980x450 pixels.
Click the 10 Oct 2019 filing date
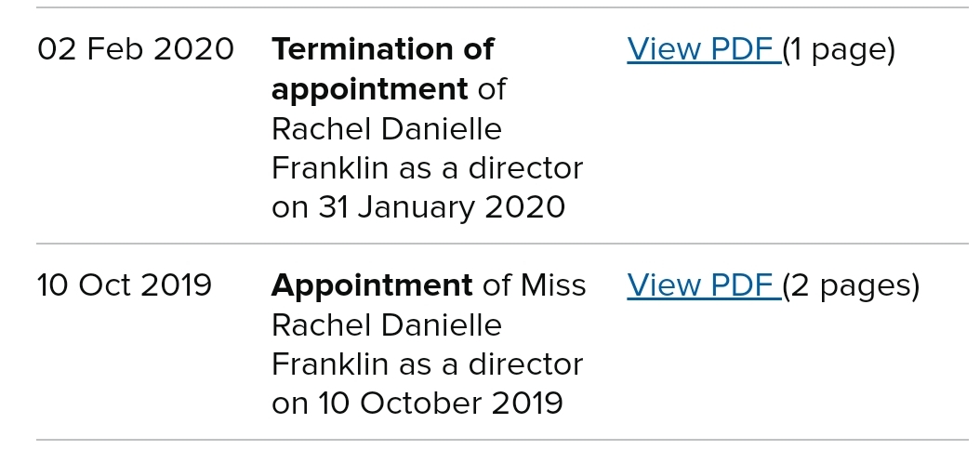pyautogui.click(x=125, y=285)
